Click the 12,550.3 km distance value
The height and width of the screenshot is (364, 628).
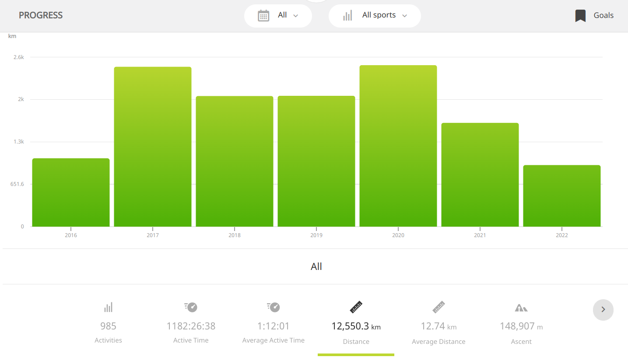click(x=356, y=326)
